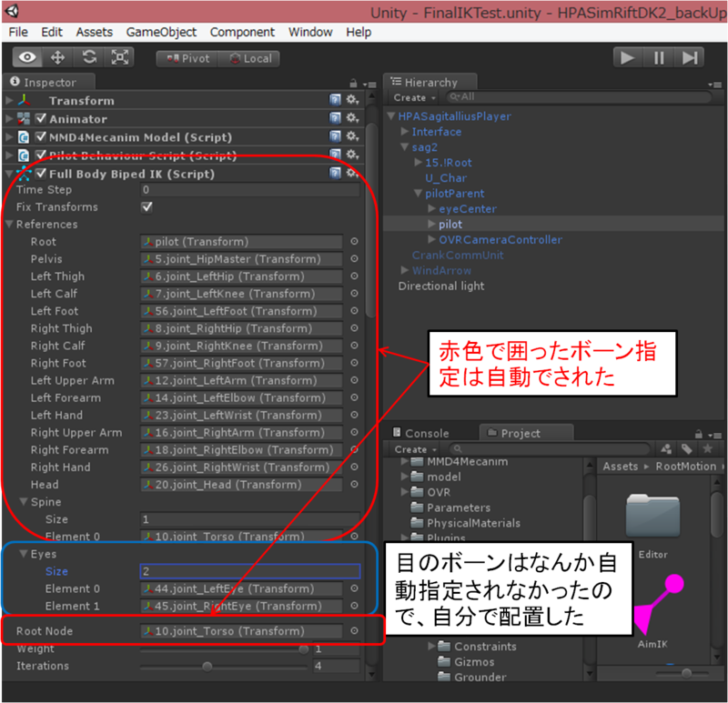Disable Full Body Biped IK checkbox

41,173
